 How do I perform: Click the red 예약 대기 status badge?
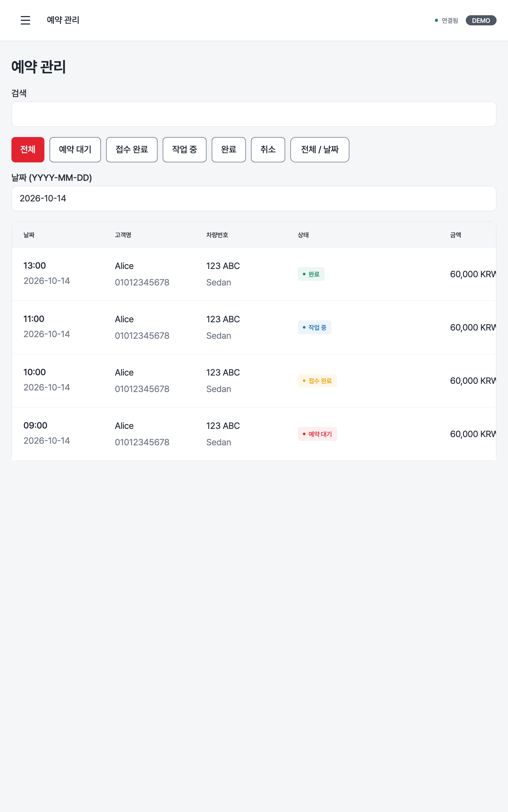tap(317, 434)
